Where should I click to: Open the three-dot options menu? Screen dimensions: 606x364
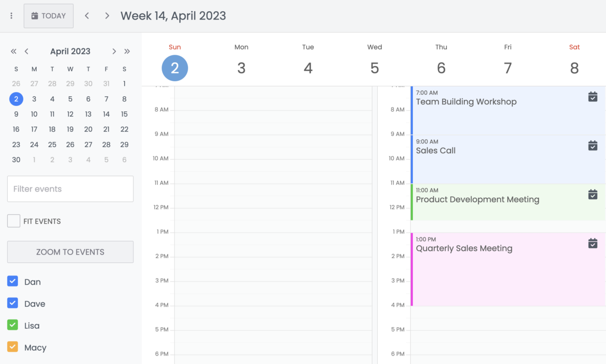pos(11,16)
